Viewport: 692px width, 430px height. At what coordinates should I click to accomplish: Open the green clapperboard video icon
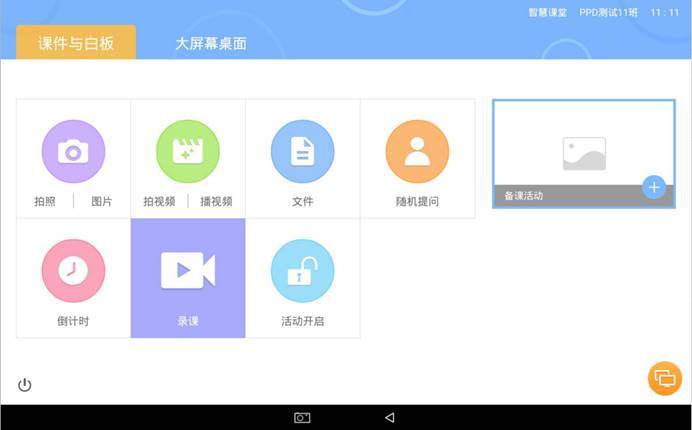click(x=188, y=151)
